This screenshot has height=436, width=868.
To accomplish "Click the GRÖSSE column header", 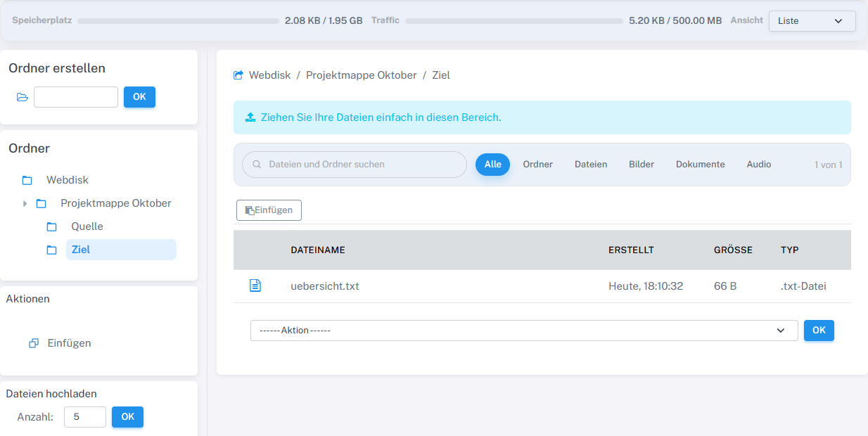I will pyautogui.click(x=733, y=250).
